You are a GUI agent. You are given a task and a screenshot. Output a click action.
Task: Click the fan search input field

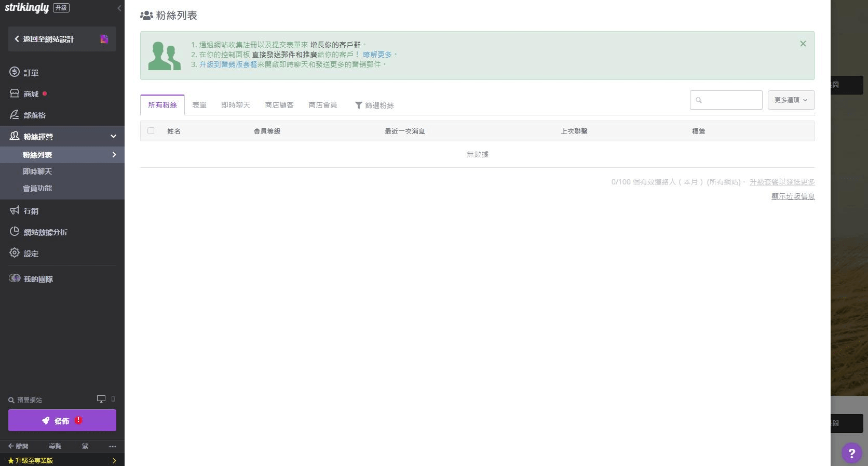pos(726,100)
